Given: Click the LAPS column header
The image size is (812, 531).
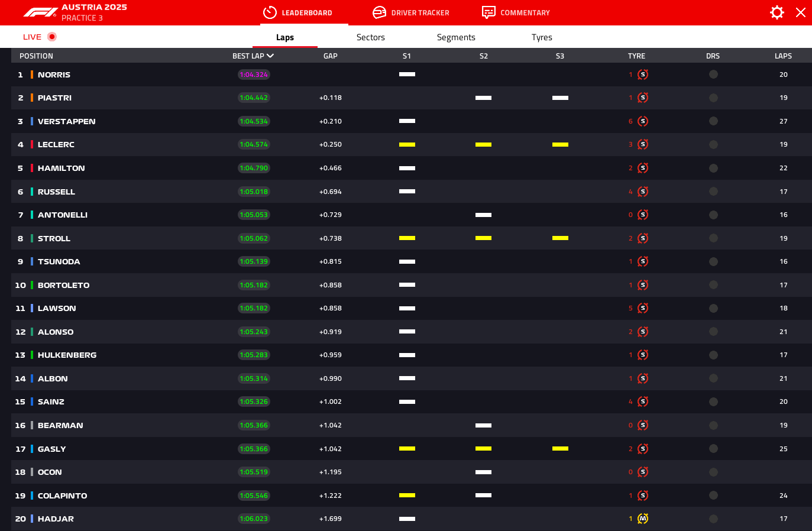Looking at the screenshot, I should pos(783,56).
